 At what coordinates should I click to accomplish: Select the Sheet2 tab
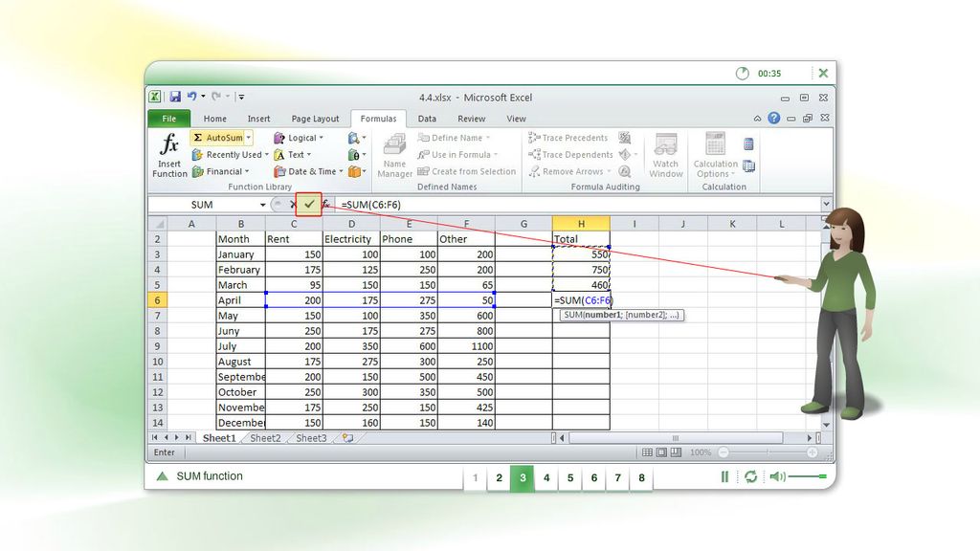(x=265, y=438)
